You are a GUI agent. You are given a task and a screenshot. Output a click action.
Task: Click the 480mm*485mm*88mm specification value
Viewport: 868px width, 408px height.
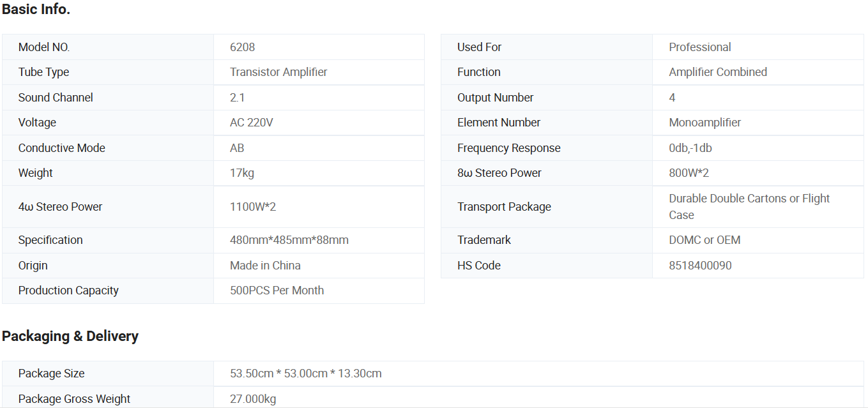[x=289, y=240]
